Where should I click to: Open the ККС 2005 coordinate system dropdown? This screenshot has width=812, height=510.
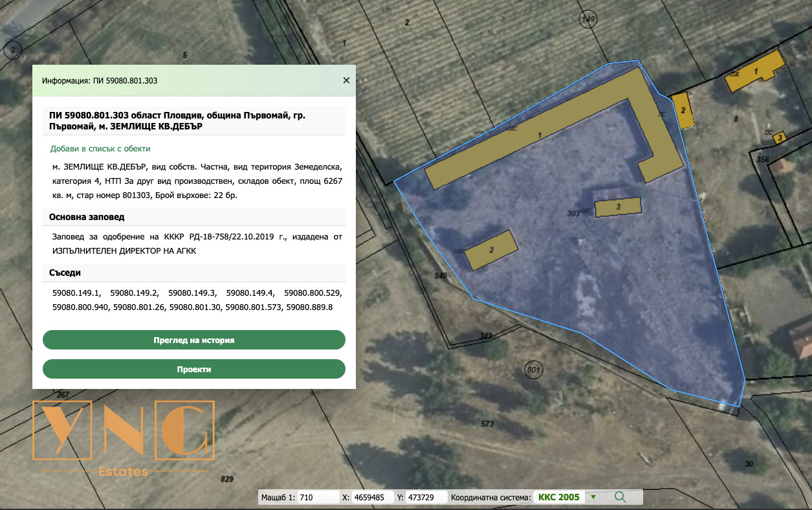(559, 498)
